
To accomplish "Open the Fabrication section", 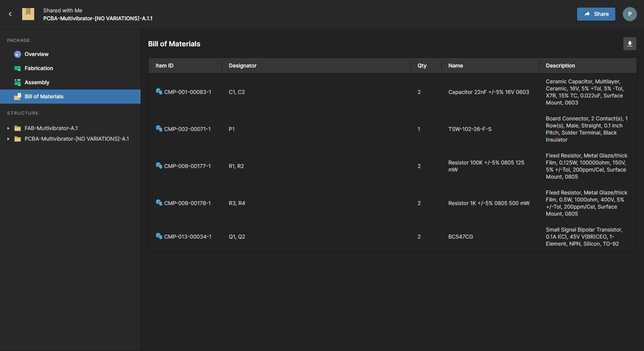I will (x=39, y=68).
